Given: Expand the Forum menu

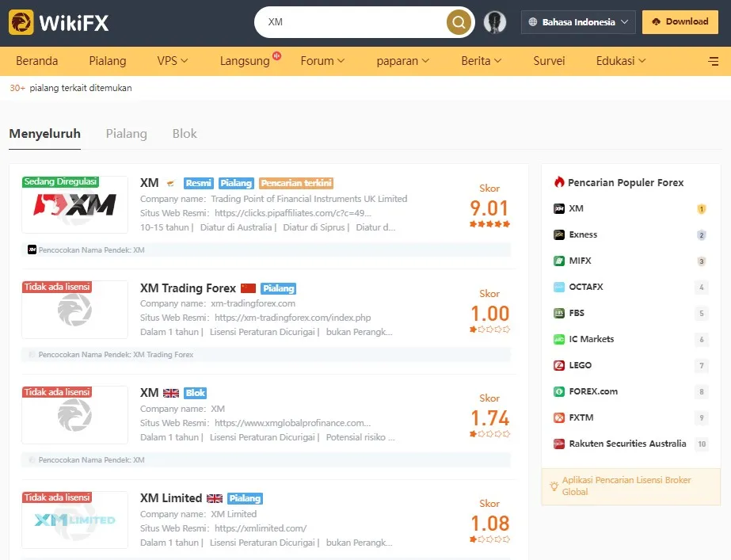Looking at the screenshot, I should (322, 61).
